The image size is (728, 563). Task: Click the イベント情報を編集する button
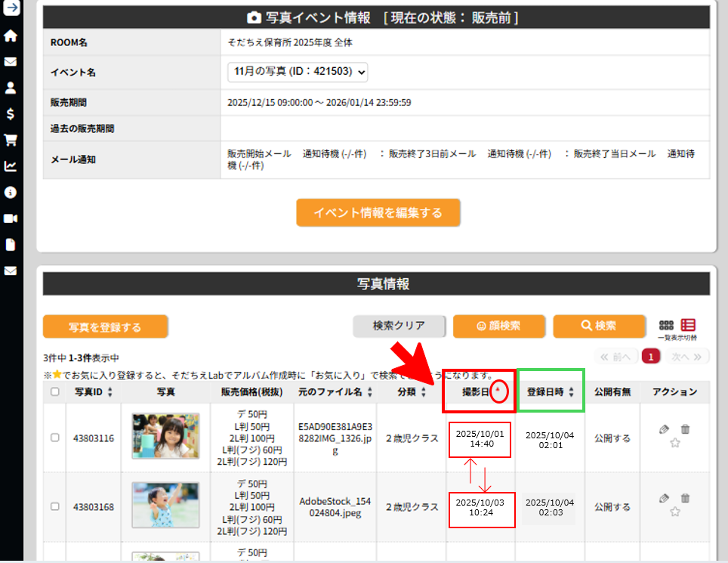point(378,213)
